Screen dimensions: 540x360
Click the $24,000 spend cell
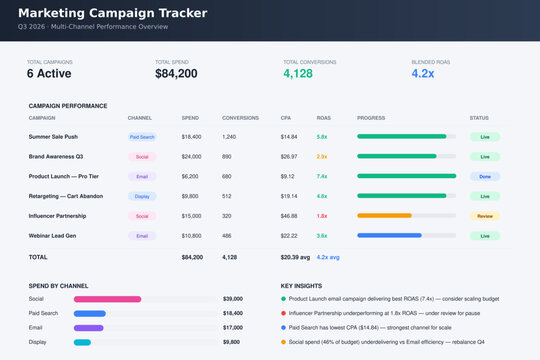click(x=191, y=156)
